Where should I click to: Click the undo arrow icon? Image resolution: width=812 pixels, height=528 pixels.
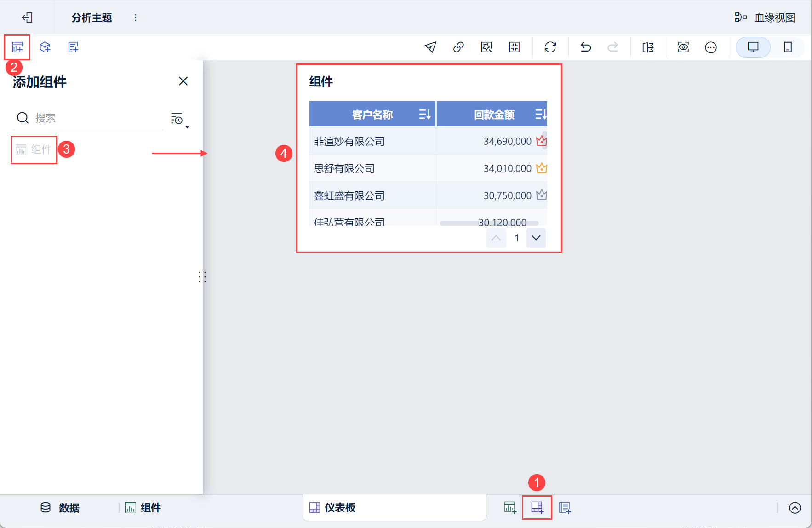[x=586, y=47]
